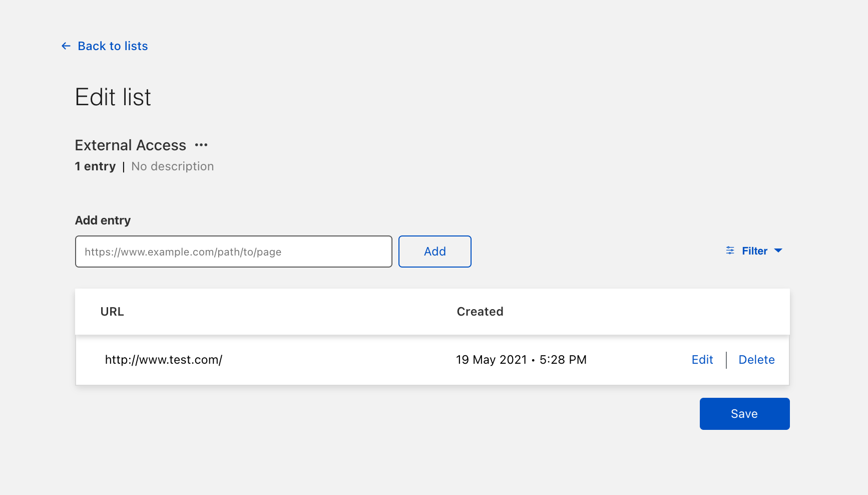Click the timestamp 19 May 2021 5:28 PM

[522, 360]
